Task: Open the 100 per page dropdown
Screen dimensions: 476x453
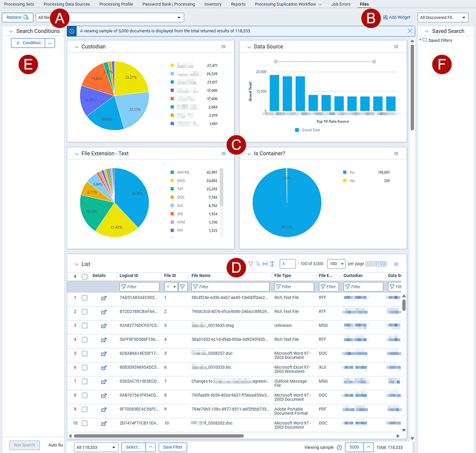Action: [337, 264]
